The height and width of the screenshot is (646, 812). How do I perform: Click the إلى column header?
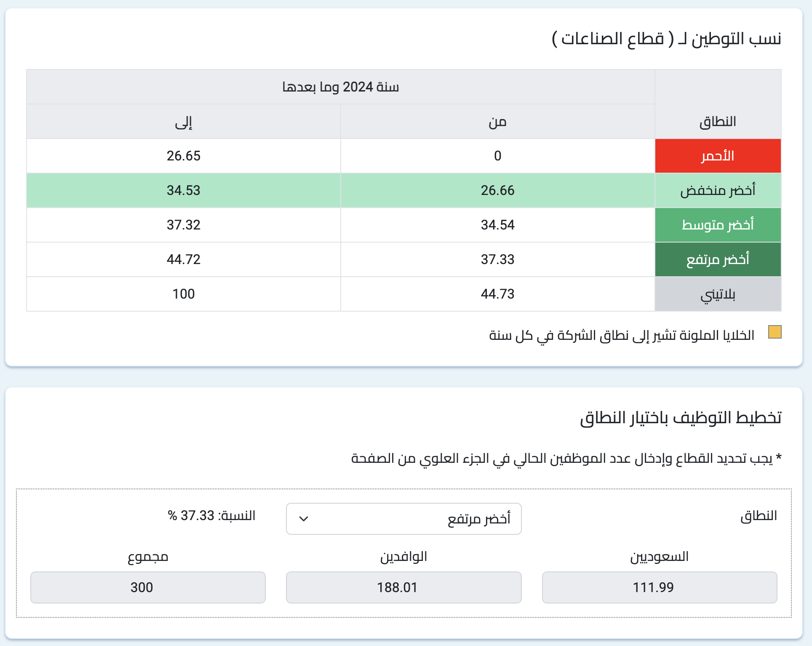tap(184, 122)
